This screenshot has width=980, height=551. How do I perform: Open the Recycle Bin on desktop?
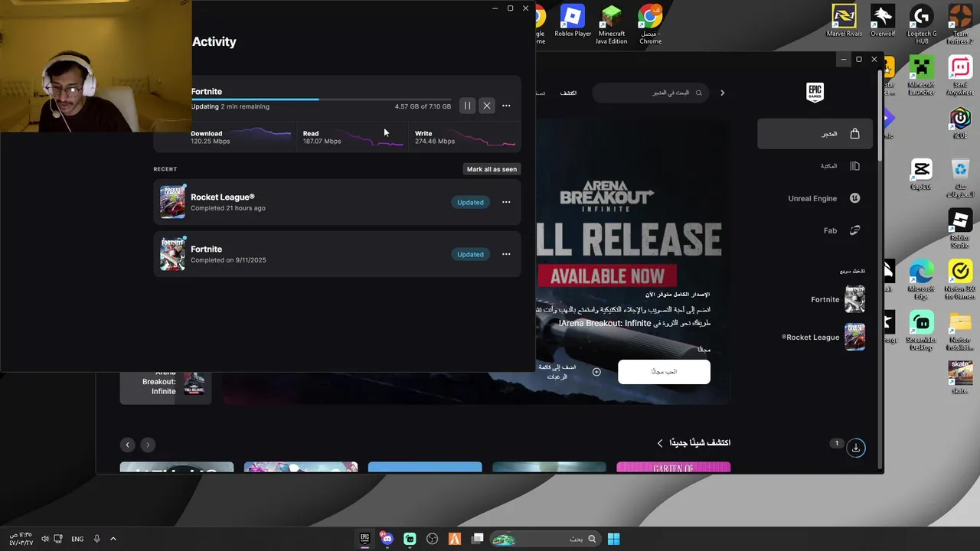click(x=960, y=178)
